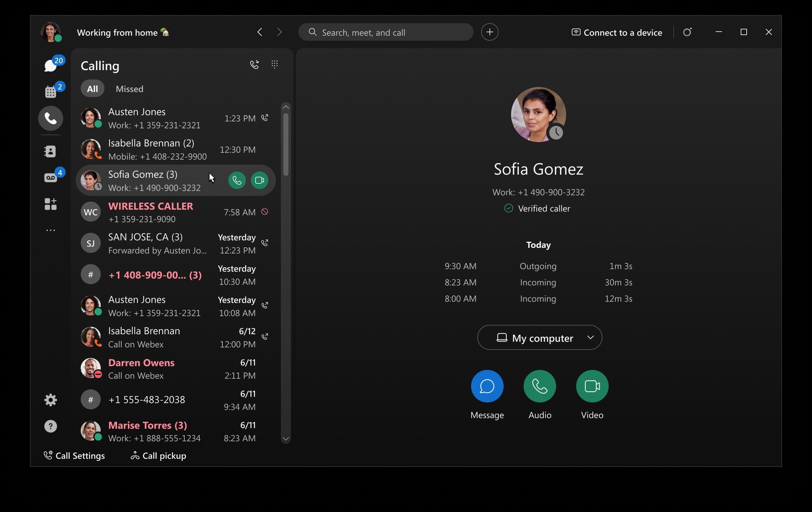Open the dial pad icon in Calling header
This screenshot has height=512, width=812.
(275, 64)
